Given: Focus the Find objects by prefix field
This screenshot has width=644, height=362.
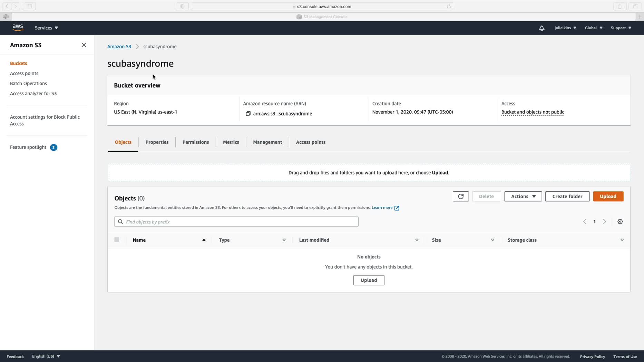Looking at the screenshot, I should click(x=236, y=222).
